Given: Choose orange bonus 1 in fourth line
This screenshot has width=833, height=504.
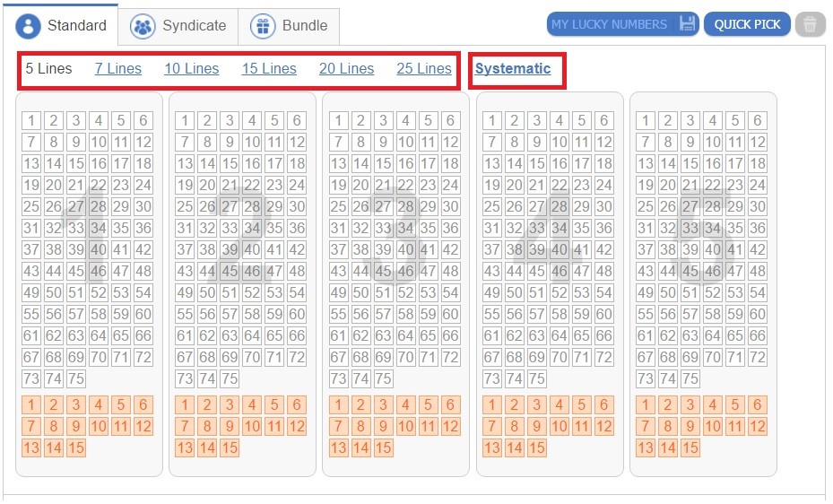Looking at the screenshot, I should 492,404.
